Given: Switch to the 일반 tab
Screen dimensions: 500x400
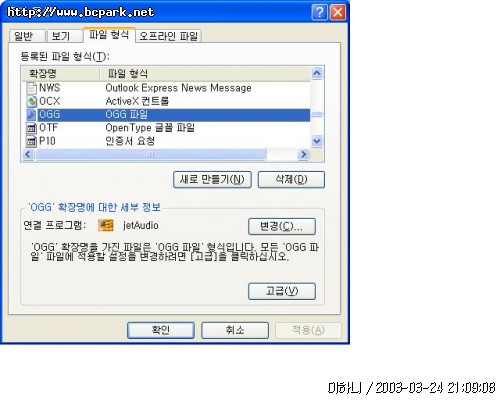Looking at the screenshot, I should [x=27, y=36].
